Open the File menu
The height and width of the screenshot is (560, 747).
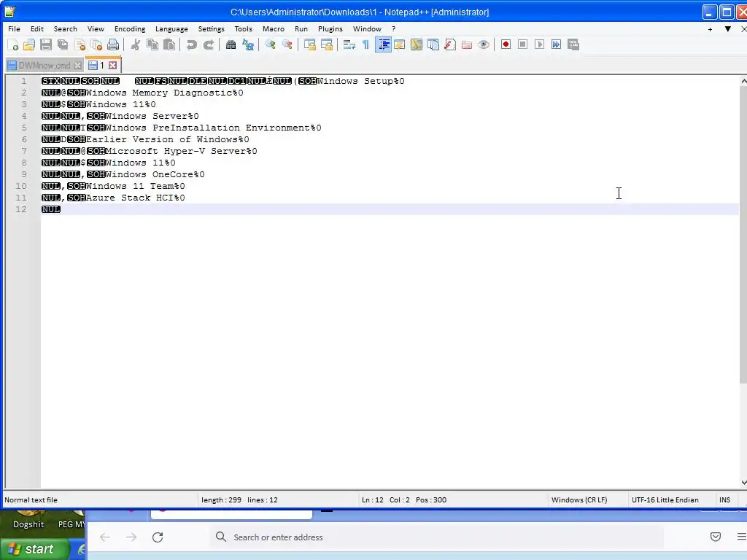[x=15, y=29]
